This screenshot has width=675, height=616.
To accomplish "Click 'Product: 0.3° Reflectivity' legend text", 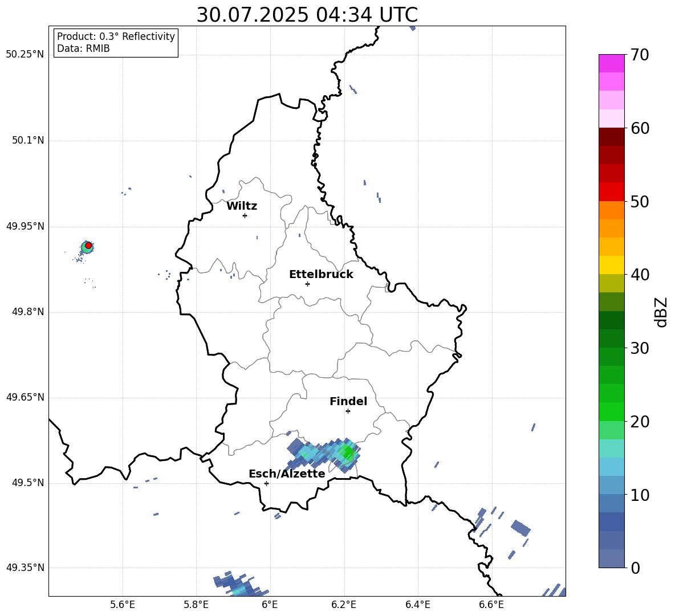I will tap(116, 36).
